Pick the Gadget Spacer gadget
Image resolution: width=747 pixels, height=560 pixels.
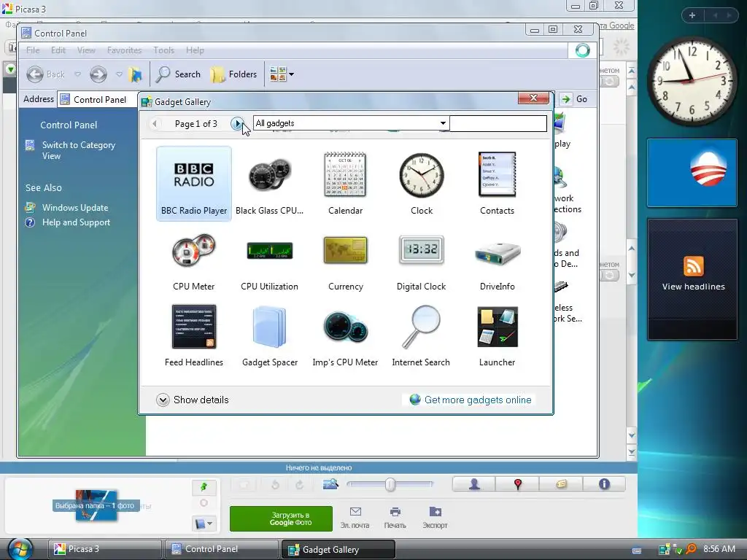point(270,335)
